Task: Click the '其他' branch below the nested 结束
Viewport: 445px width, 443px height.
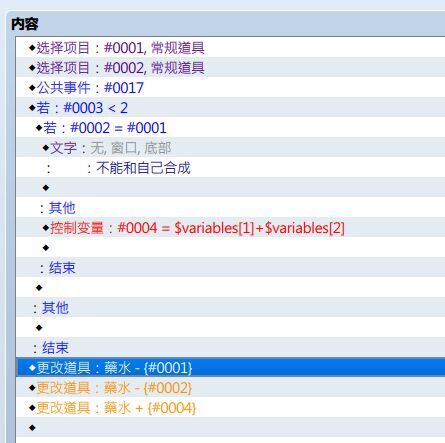Action: (x=55, y=308)
